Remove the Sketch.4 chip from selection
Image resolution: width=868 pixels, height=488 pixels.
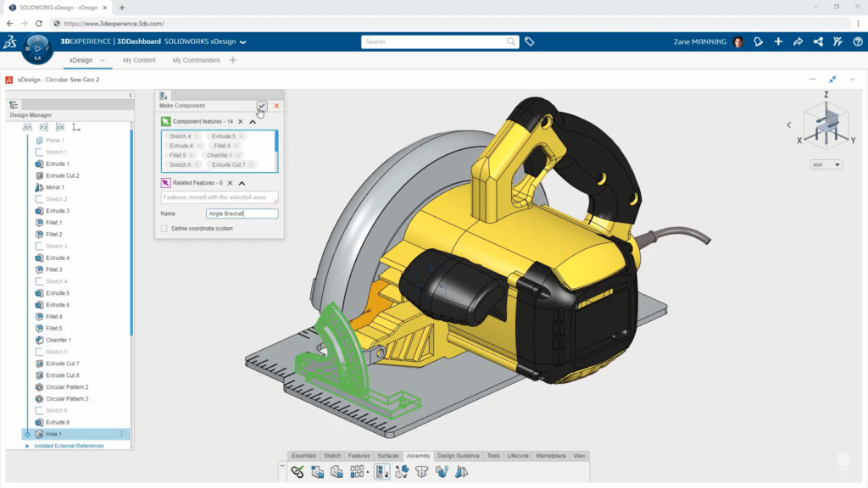pyautogui.click(x=197, y=136)
